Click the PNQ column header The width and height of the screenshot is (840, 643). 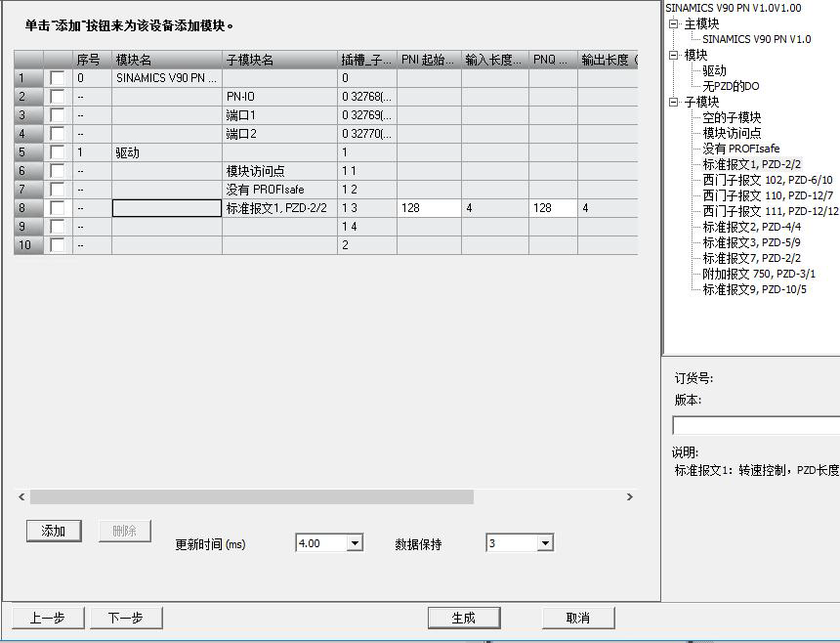pyautogui.click(x=554, y=60)
